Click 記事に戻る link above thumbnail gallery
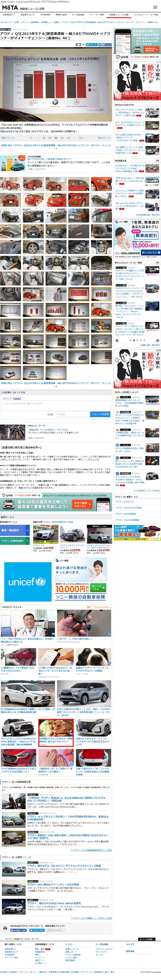The image size is (161, 980). click(56, 147)
